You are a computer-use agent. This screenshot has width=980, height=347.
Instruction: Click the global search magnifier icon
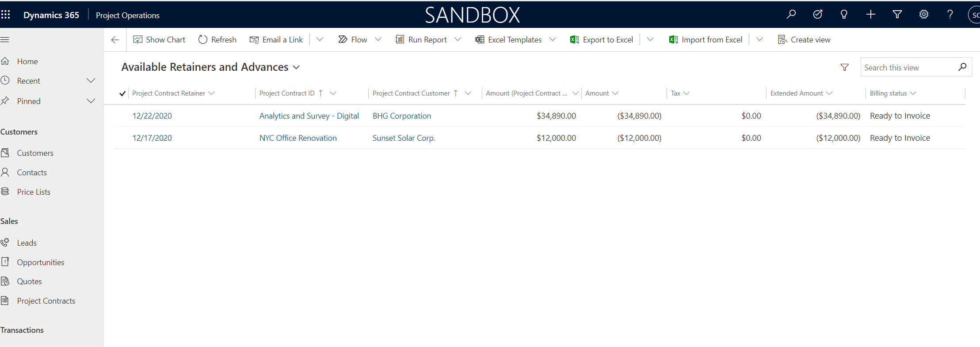(791, 15)
